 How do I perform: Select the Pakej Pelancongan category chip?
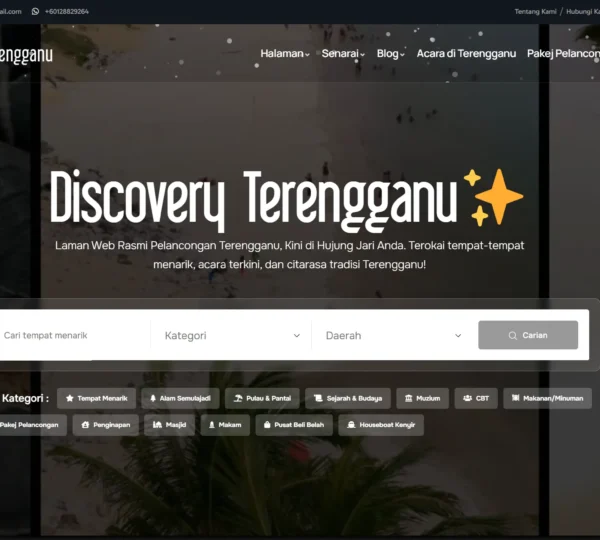pos(33,425)
